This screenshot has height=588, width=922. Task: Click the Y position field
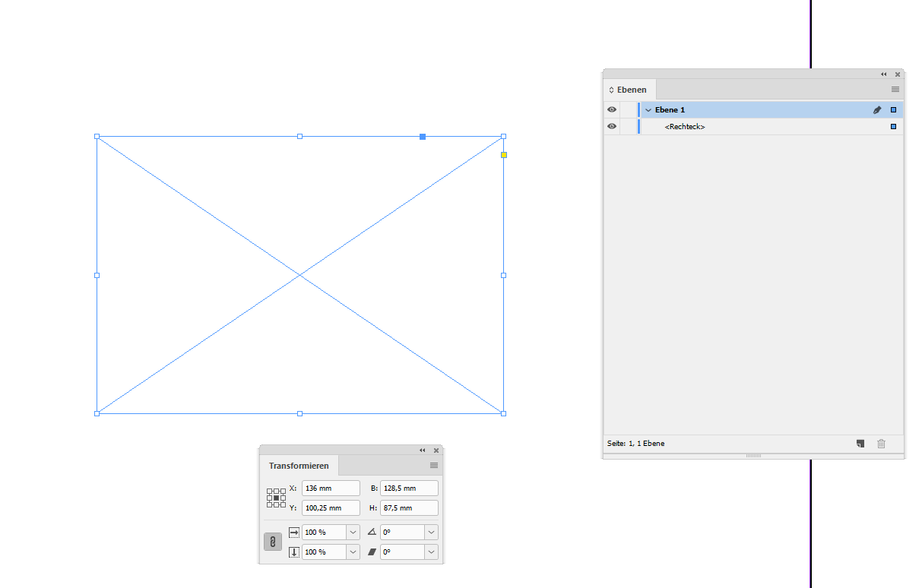331,507
